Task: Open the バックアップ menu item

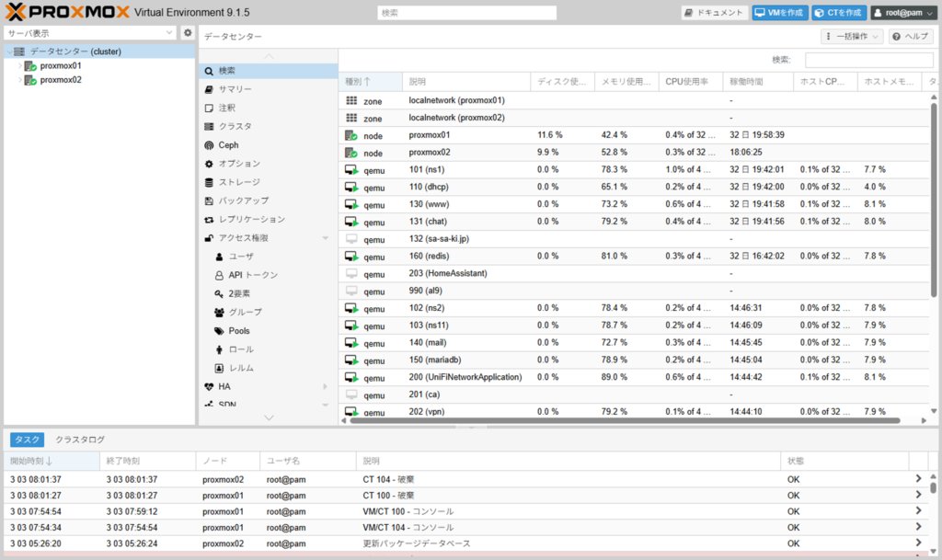Action: coord(243,200)
